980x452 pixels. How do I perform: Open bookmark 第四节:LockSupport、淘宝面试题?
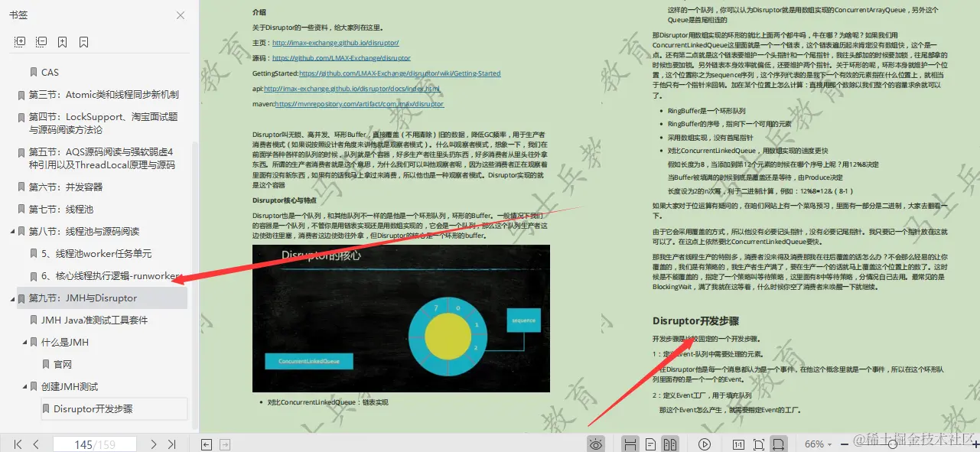(x=103, y=123)
